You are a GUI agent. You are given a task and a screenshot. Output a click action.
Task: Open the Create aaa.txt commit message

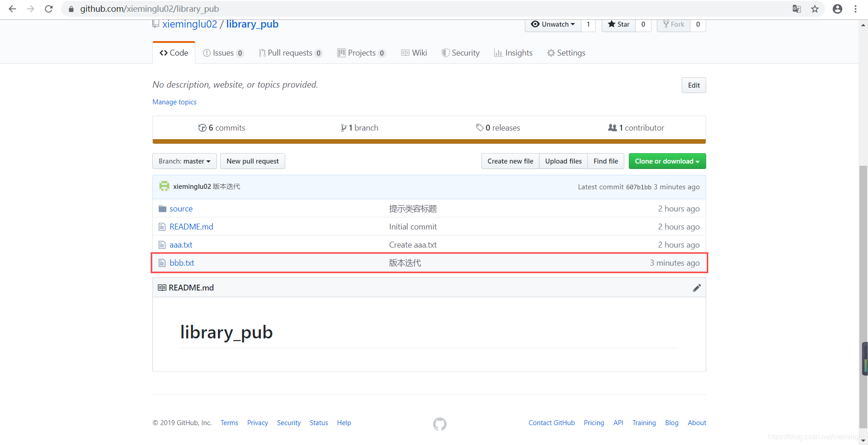click(x=413, y=245)
